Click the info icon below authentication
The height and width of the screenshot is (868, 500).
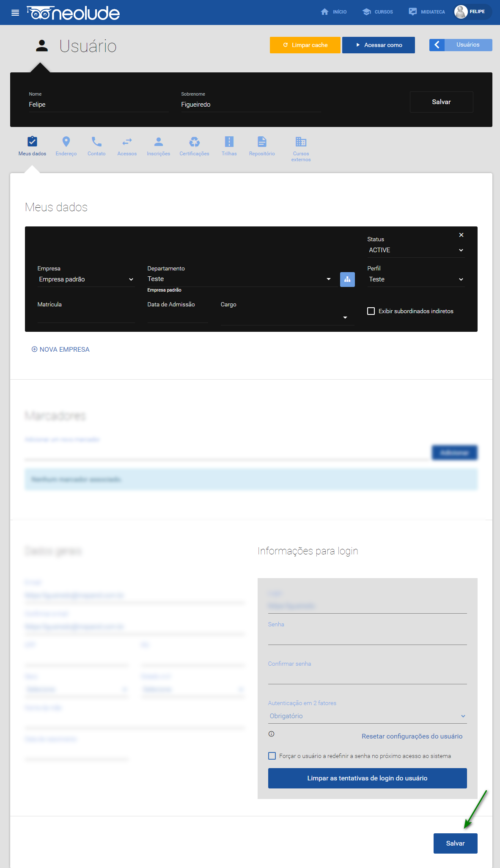point(272,734)
